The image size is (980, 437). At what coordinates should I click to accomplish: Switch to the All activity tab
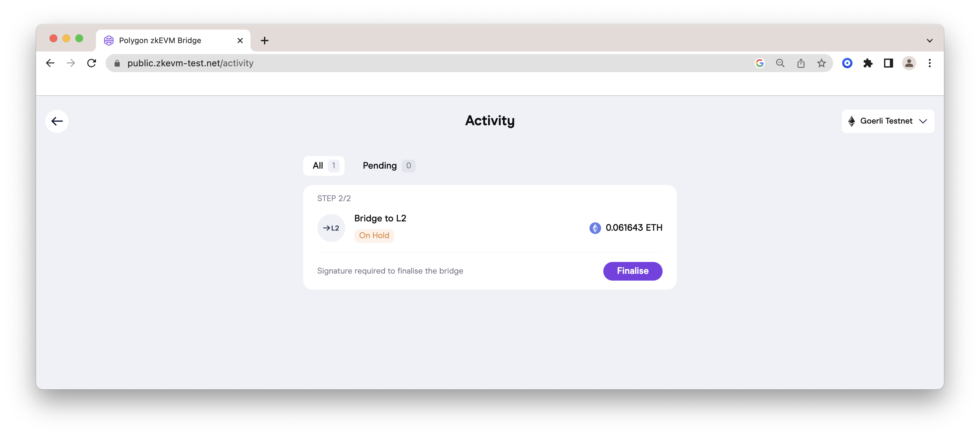click(324, 166)
